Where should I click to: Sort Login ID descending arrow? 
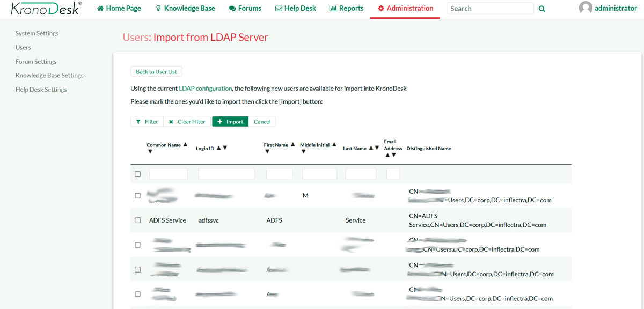pos(225,148)
